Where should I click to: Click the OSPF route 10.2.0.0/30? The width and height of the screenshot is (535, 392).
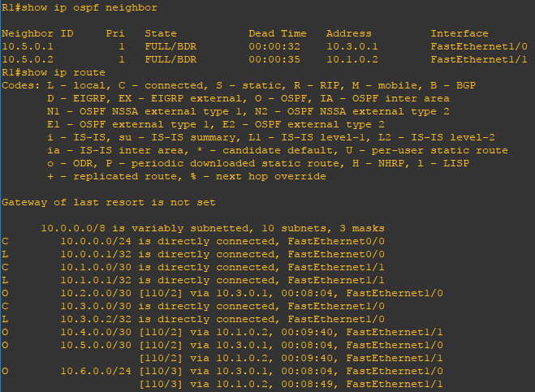coord(222,293)
